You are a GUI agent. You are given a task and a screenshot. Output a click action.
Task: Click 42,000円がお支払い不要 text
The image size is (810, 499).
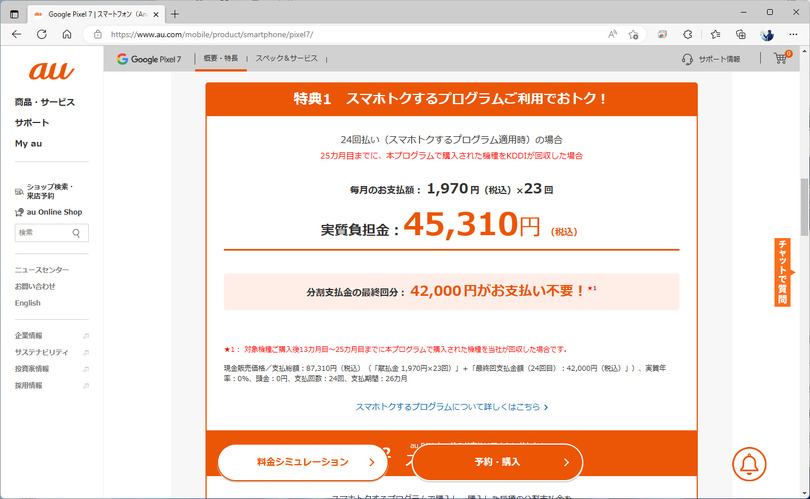(x=498, y=291)
